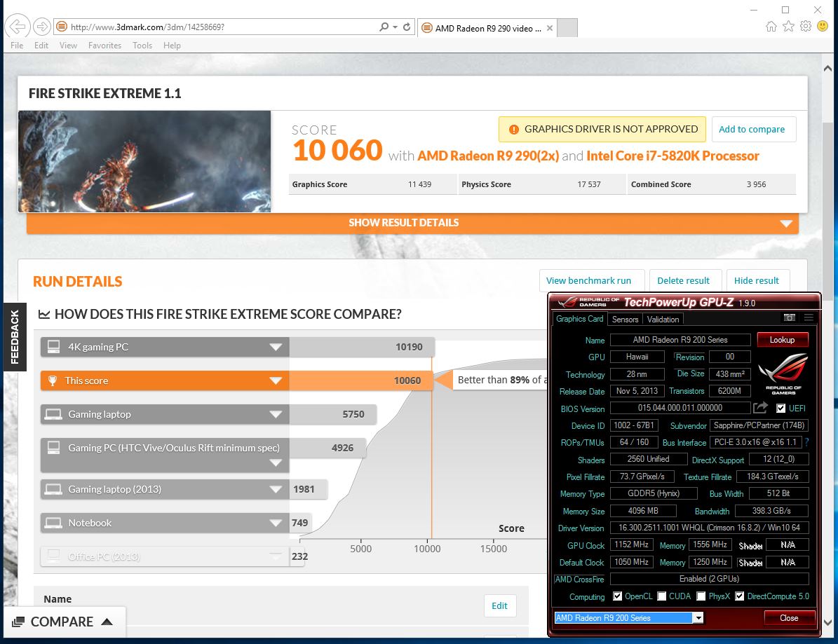The width and height of the screenshot is (838, 644).
Task: Click the site icon in address bar
Action: click(62, 27)
